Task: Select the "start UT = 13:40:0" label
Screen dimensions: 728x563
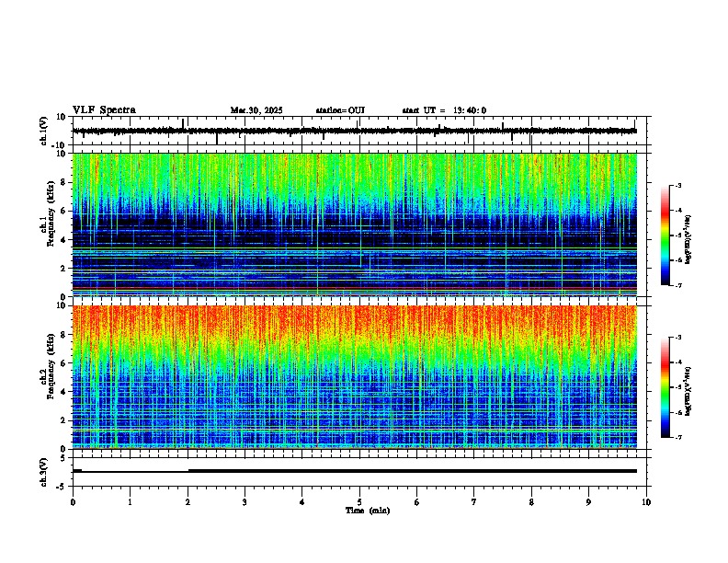Action: pyautogui.click(x=444, y=110)
